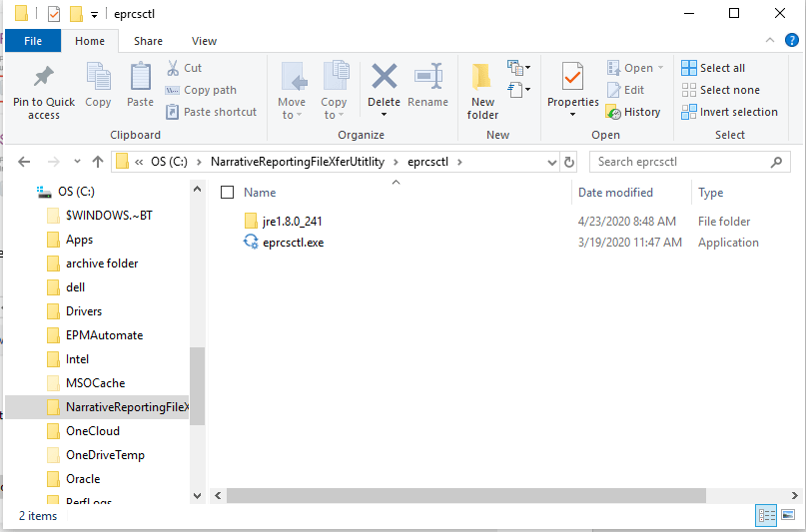
Task: Click the Delete icon in the ribbon
Action: tap(384, 78)
